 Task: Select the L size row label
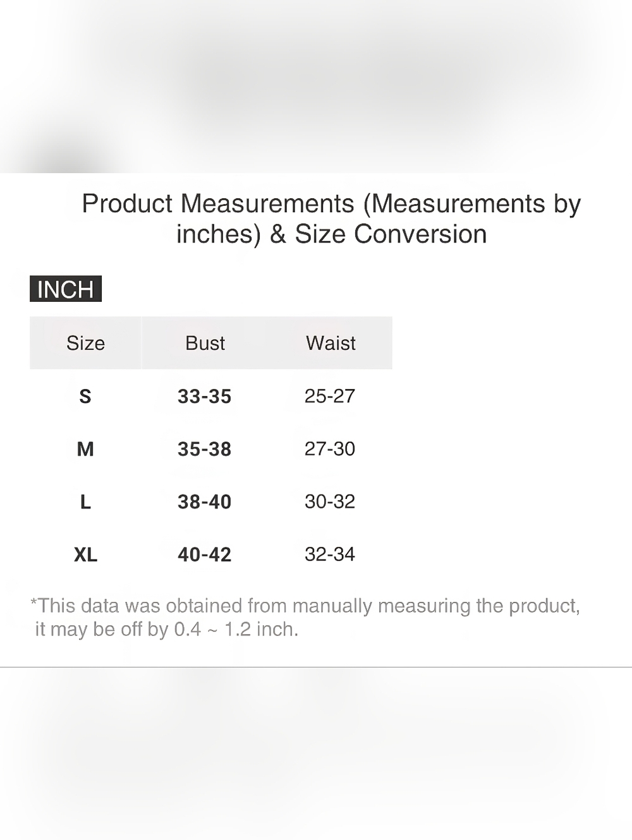tap(85, 502)
